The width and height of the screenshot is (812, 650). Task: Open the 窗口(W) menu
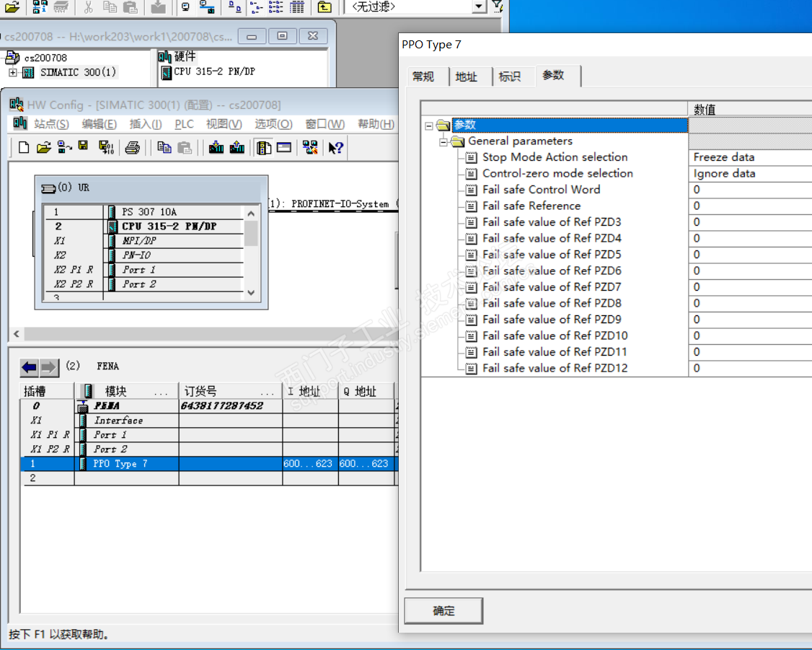pos(325,124)
